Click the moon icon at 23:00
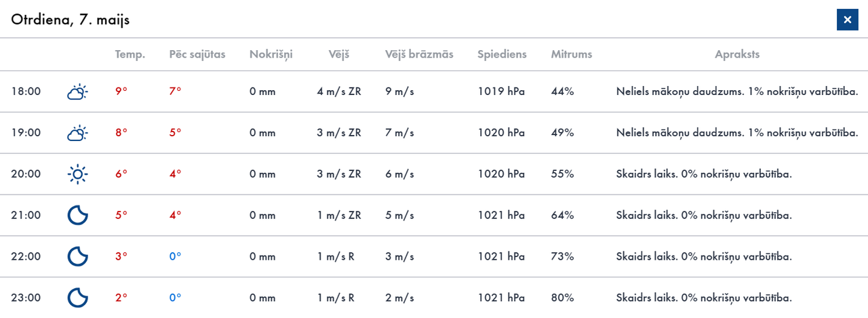 pos(78,298)
